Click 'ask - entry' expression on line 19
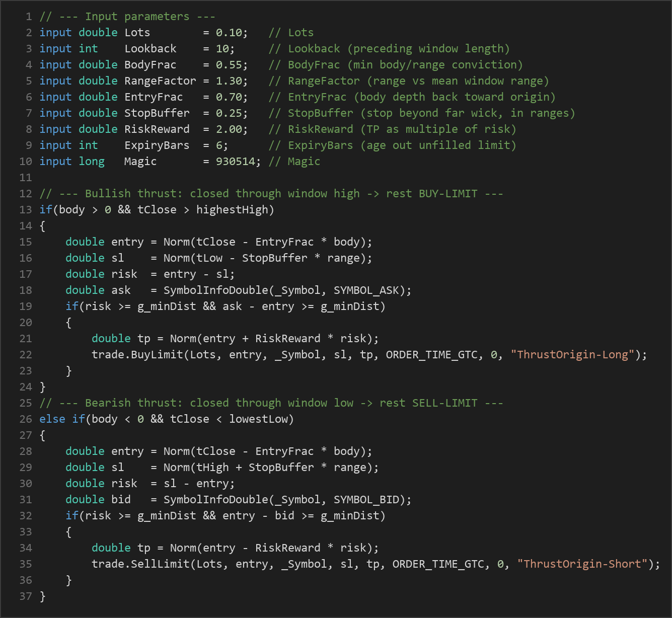This screenshot has width=672, height=618. coord(258,306)
